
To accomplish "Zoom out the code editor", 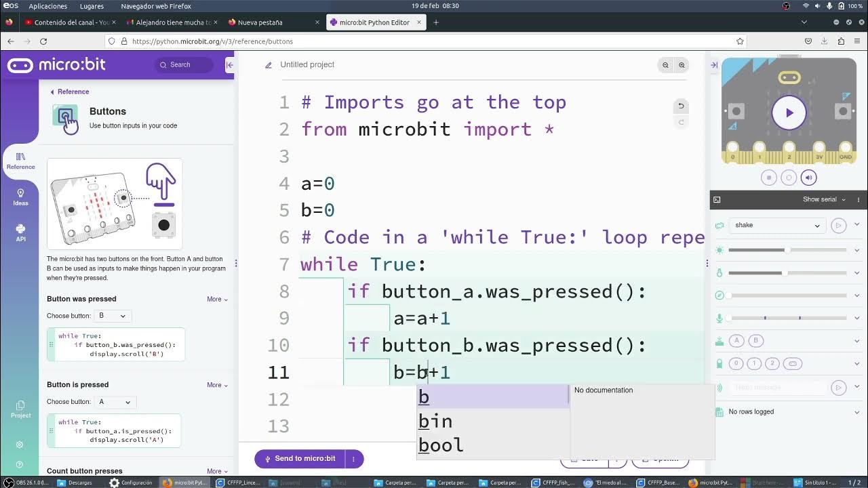I will (x=665, y=65).
